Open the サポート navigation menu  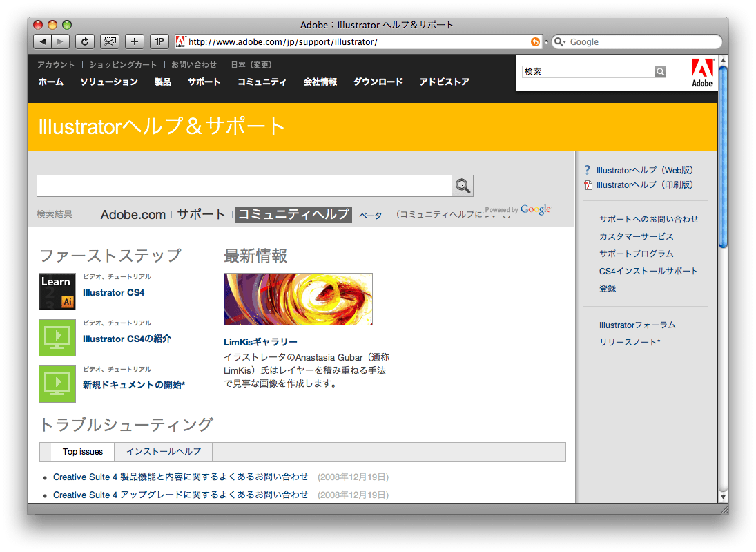(x=204, y=82)
